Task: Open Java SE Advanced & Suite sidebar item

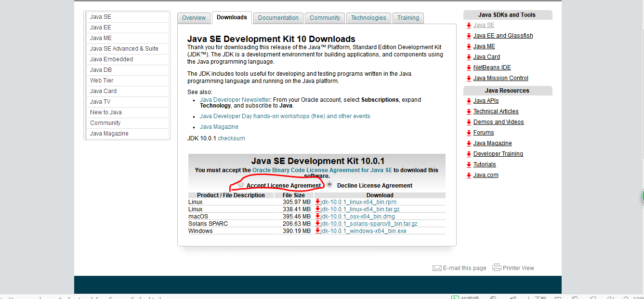Action: 127,49
